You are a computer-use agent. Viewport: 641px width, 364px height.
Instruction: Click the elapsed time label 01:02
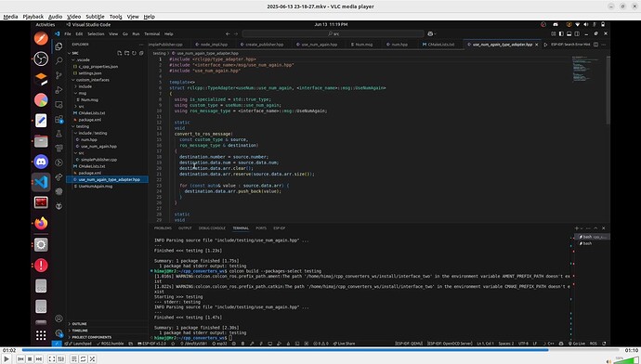[x=9, y=350]
